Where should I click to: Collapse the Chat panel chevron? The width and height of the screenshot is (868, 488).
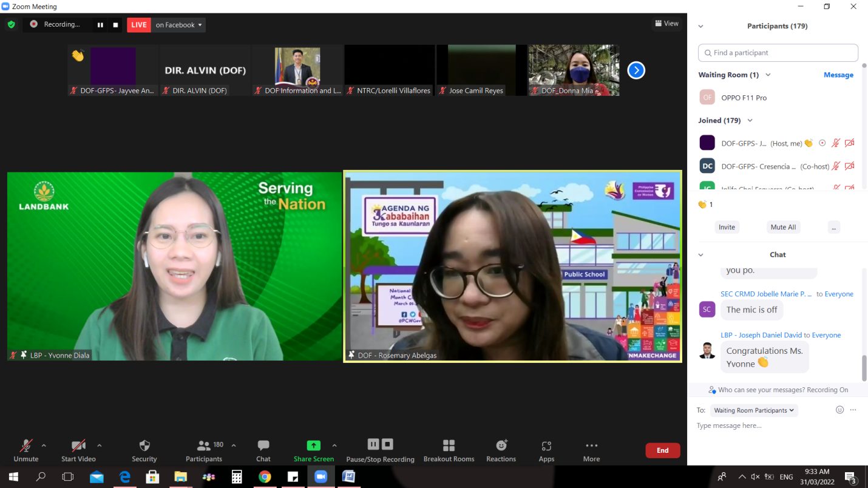click(701, 255)
